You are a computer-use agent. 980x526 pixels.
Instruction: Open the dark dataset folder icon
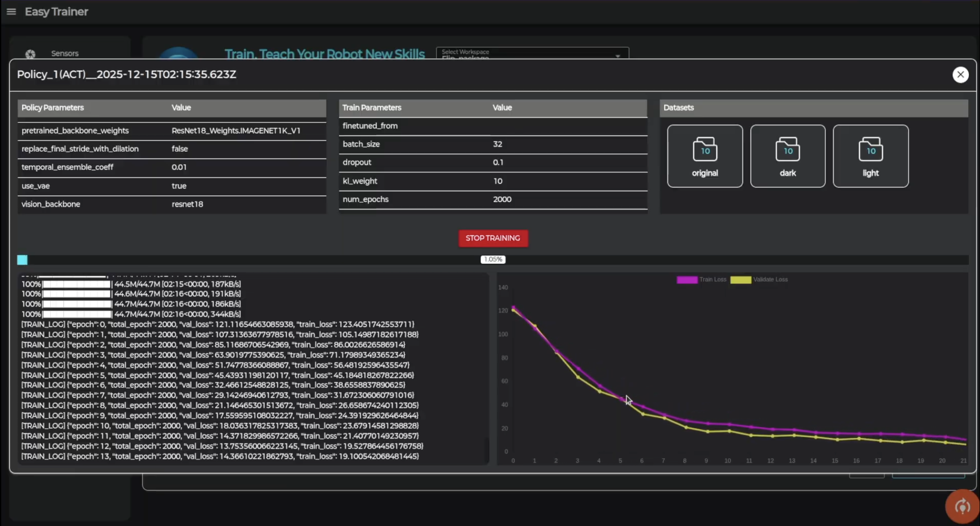787,149
